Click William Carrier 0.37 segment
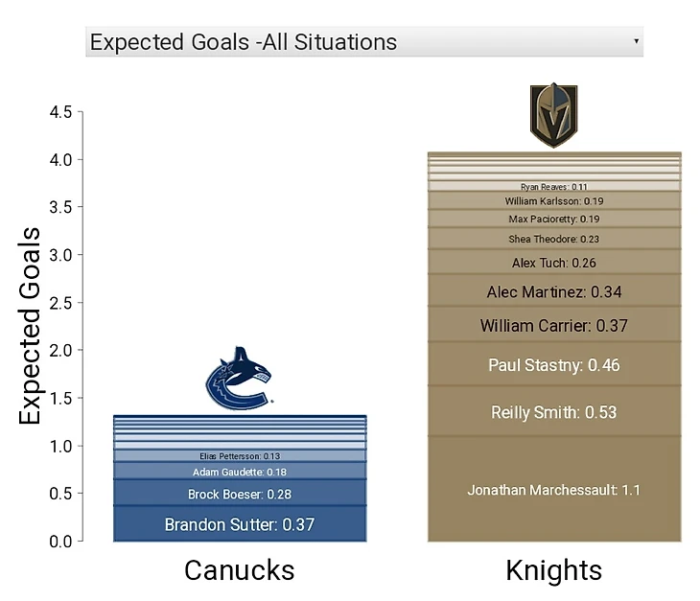This screenshot has width=700, height=601. point(553,326)
